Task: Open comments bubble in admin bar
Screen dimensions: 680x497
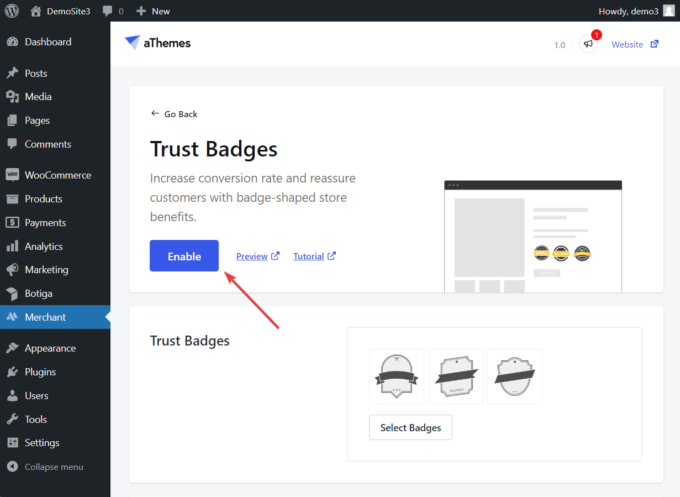Action: (x=108, y=11)
